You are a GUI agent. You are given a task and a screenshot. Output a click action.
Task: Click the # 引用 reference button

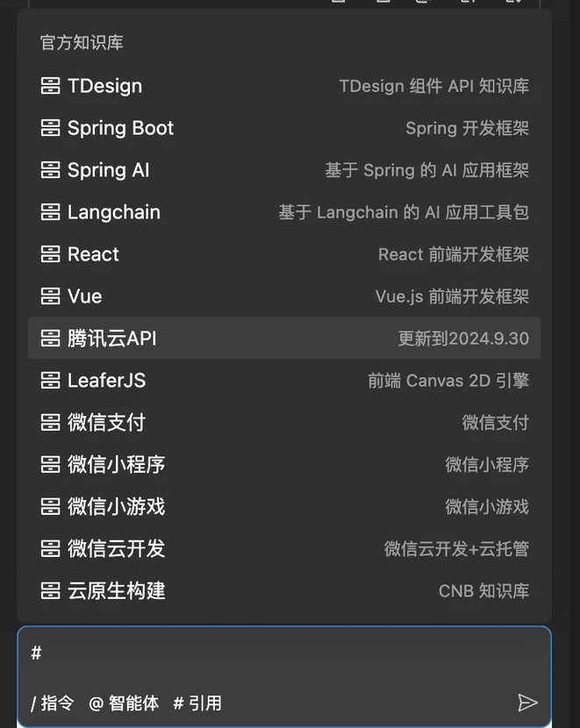click(x=197, y=703)
